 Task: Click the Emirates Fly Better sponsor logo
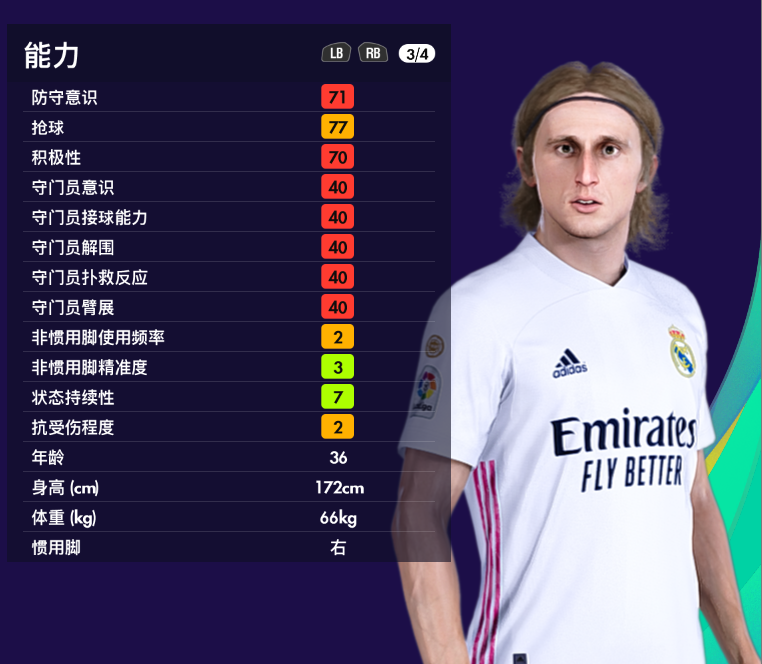point(624,449)
